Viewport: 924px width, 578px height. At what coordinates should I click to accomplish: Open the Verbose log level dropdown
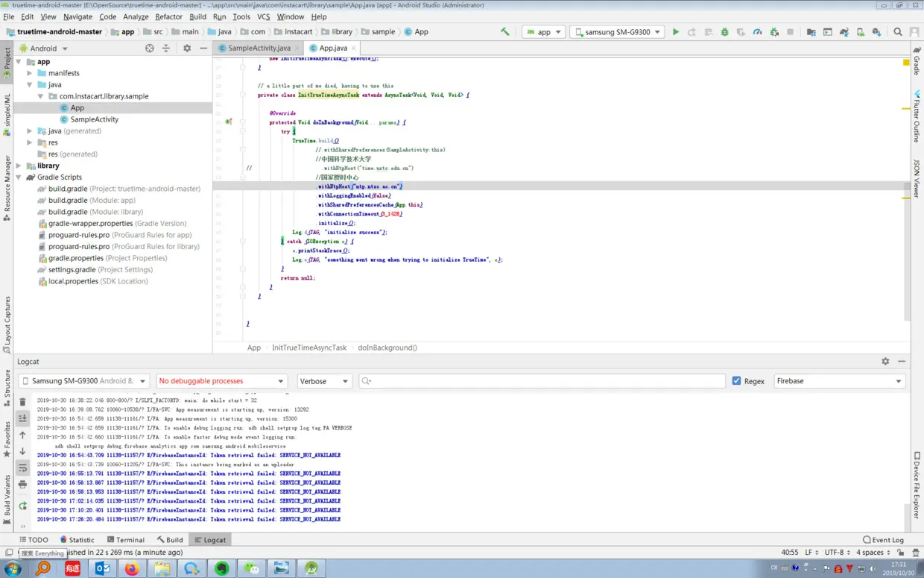click(324, 381)
